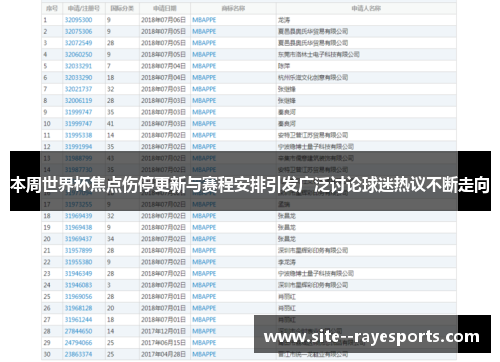Select the date 2017年04月28日 in row 30
The height and width of the screenshot is (362, 500).
(163, 354)
